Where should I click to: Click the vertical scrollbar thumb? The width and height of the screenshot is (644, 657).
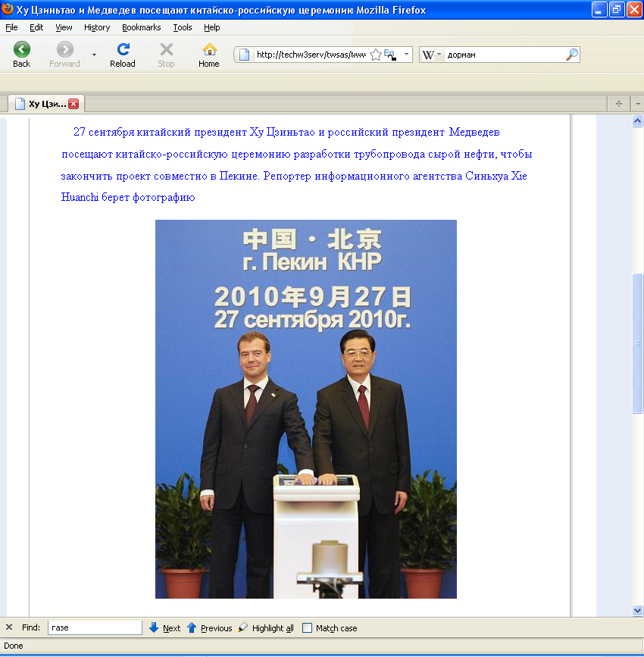(638, 343)
